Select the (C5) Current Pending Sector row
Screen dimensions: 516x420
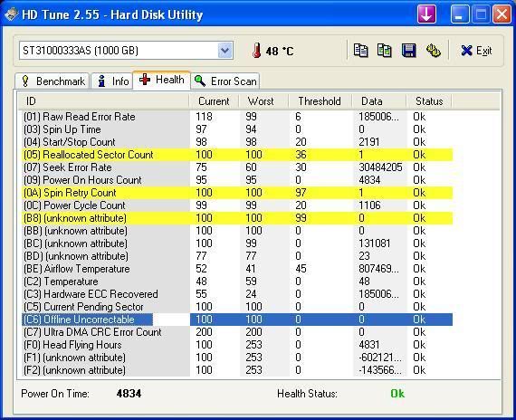pos(237,307)
